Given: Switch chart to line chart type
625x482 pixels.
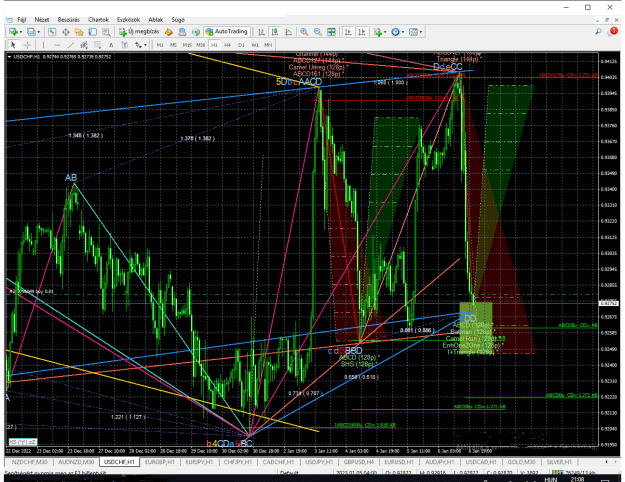Looking at the screenshot, I should (x=289, y=32).
